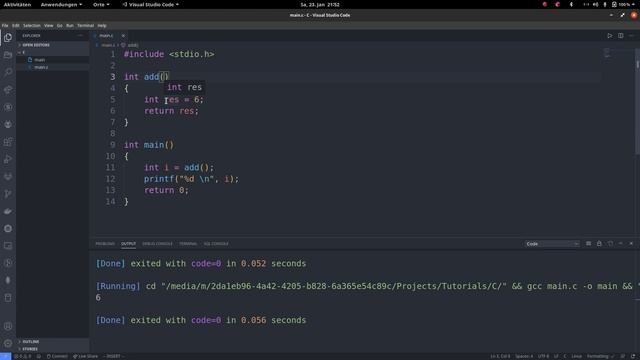Image resolution: width=640 pixels, height=360 pixels.
Task: Open editor more actions ellipsis
Action: click(631, 36)
